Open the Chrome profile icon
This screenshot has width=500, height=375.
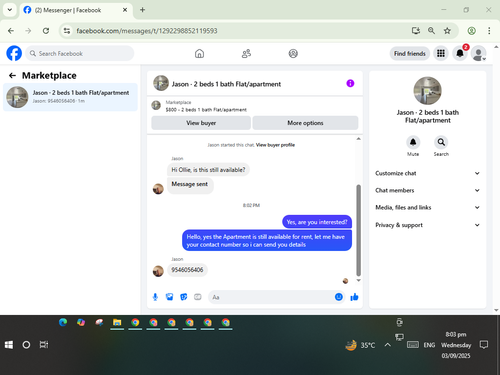click(471, 31)
